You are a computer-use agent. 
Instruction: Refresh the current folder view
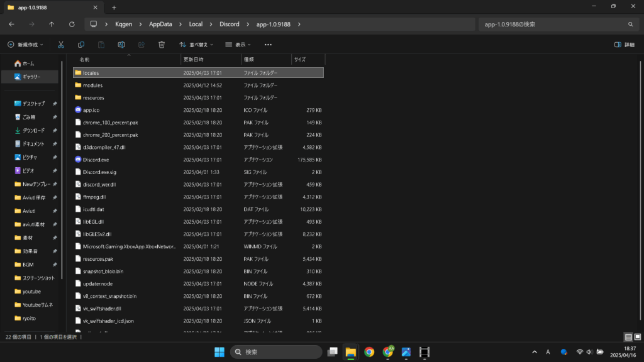[x=72, y=24]
